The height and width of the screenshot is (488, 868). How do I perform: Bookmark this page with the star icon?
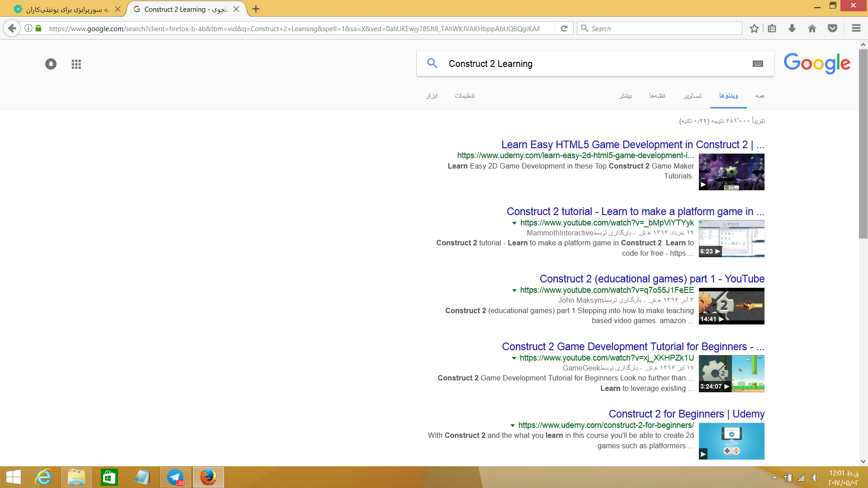click(754, 28)
